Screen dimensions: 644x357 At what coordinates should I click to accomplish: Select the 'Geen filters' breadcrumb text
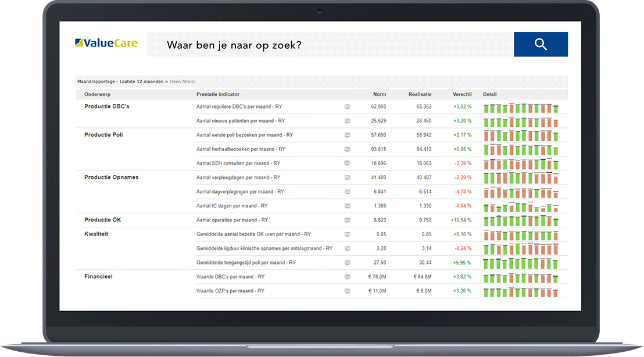(182, 81)
